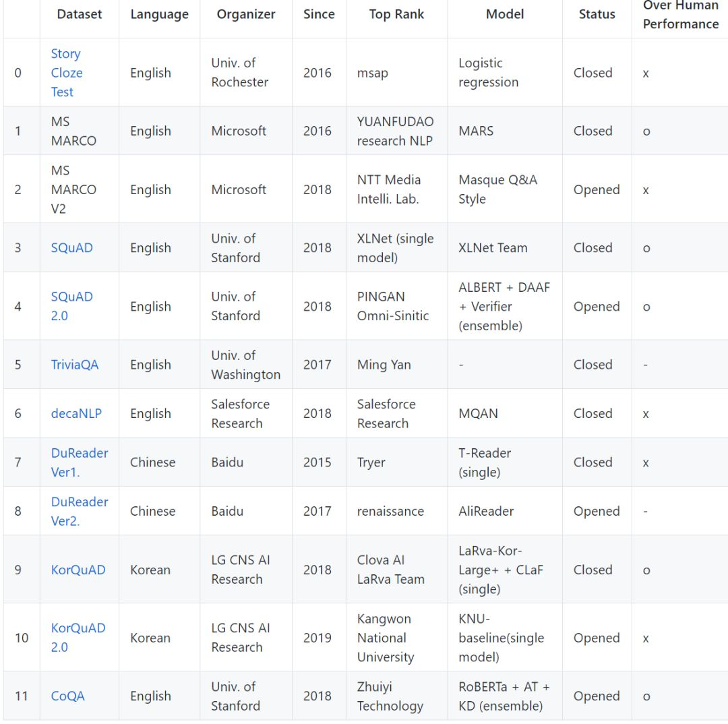
Task: Visit the decaNLP dataset link
Action: (x=76, y=413)
